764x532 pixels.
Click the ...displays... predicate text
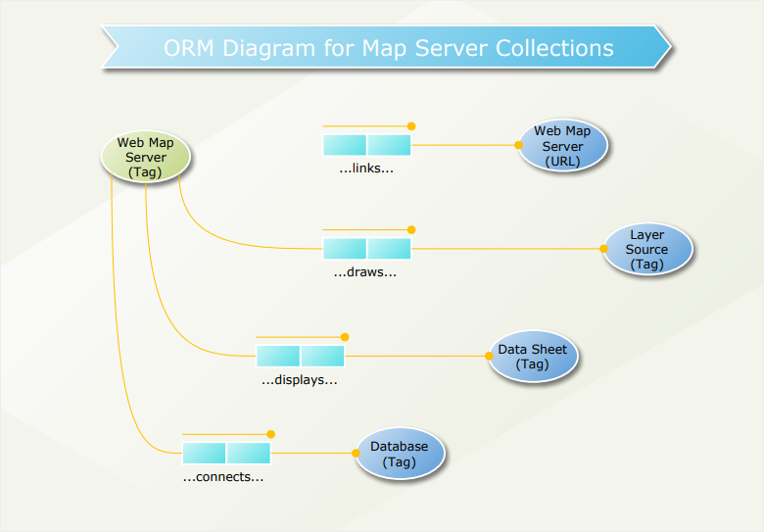click(x=300, y=380)
